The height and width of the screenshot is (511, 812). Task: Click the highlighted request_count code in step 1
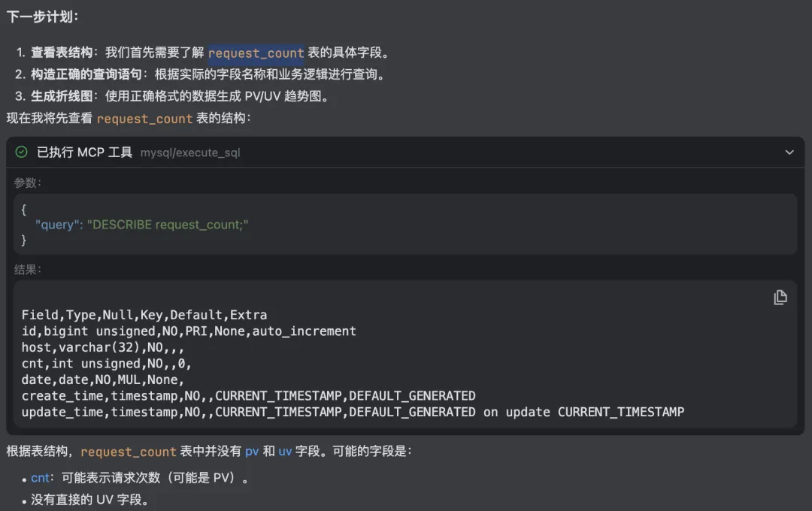coord(256,53)
